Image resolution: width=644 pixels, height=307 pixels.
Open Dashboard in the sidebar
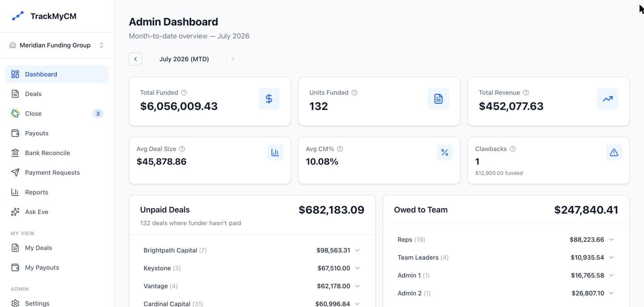point(57,74)
